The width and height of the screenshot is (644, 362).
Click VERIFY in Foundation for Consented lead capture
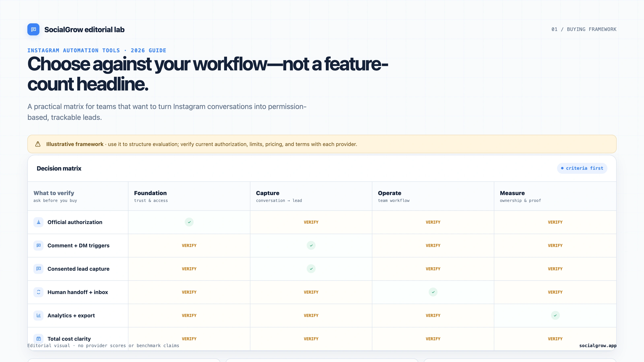coord(189,269)
